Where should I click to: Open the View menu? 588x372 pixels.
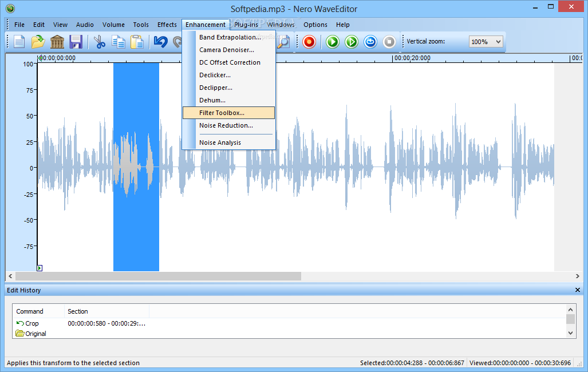60,25
